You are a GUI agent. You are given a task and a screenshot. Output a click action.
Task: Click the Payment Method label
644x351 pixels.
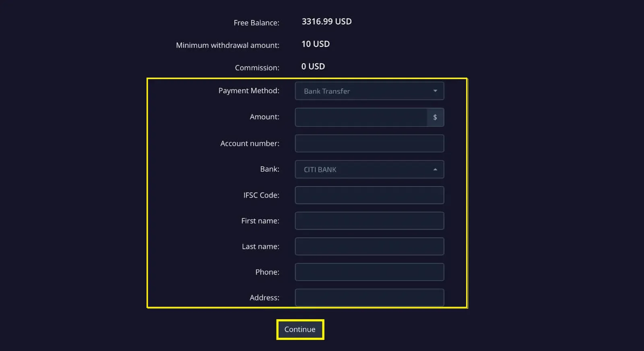coord(248,91)
